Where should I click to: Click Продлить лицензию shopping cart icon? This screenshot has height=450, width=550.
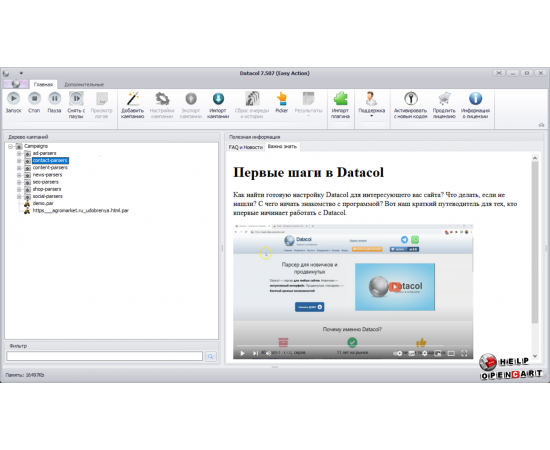(x=444, y=99)
